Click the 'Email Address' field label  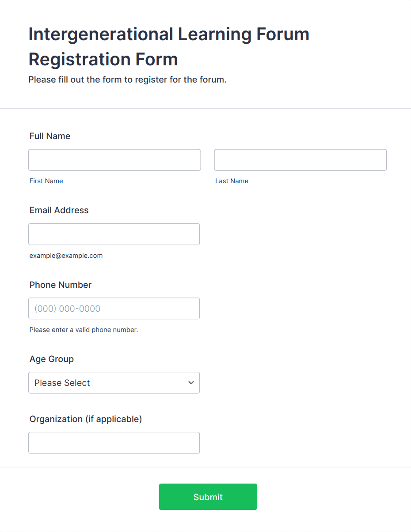click(x=59, y=210)
